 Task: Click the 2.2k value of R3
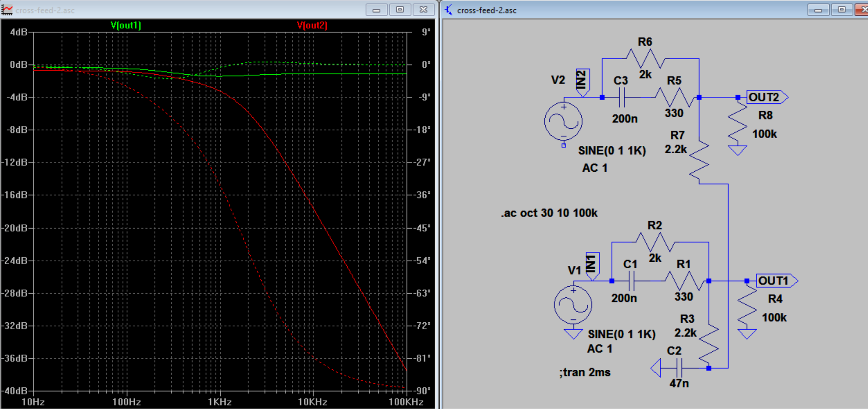tap(686, 333)
